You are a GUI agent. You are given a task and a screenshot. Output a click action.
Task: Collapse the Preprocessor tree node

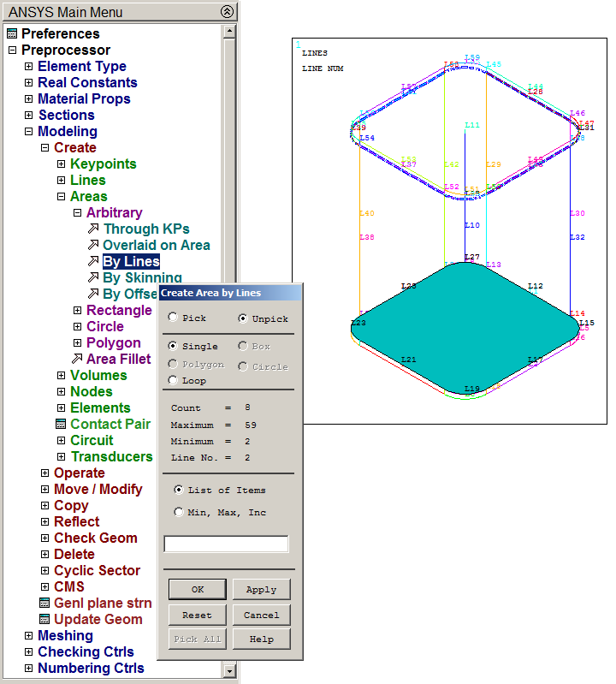(13, 50)
